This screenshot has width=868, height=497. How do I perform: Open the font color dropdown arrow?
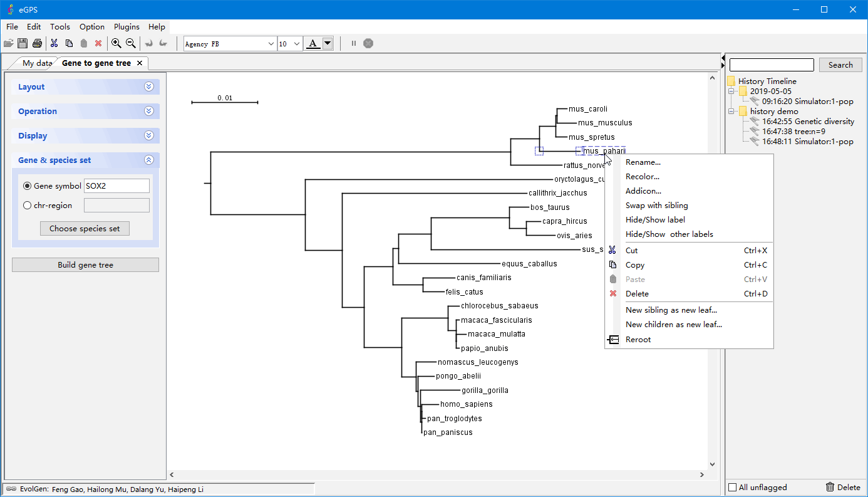point(327,43)
